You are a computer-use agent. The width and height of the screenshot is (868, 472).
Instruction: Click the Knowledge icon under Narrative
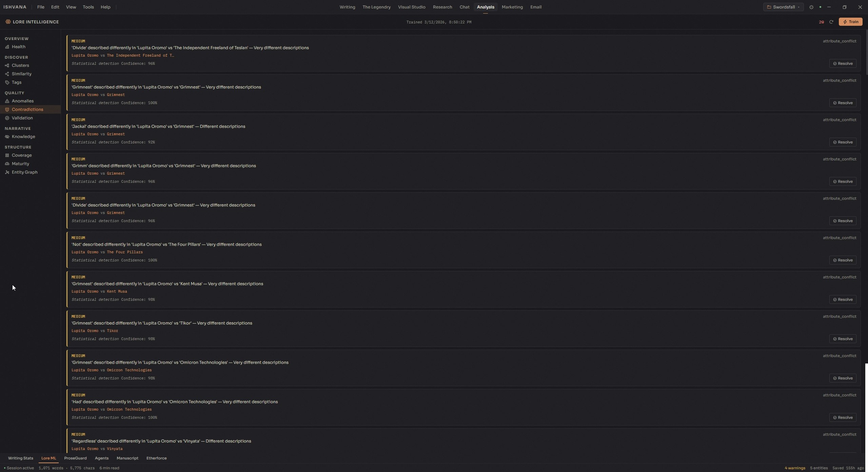7,137
